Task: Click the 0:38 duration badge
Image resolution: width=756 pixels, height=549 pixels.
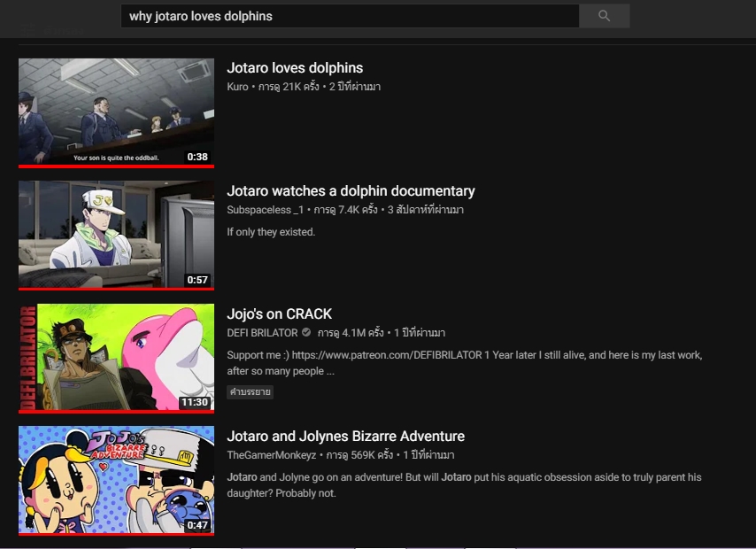Action: click(x=197, y=157)
